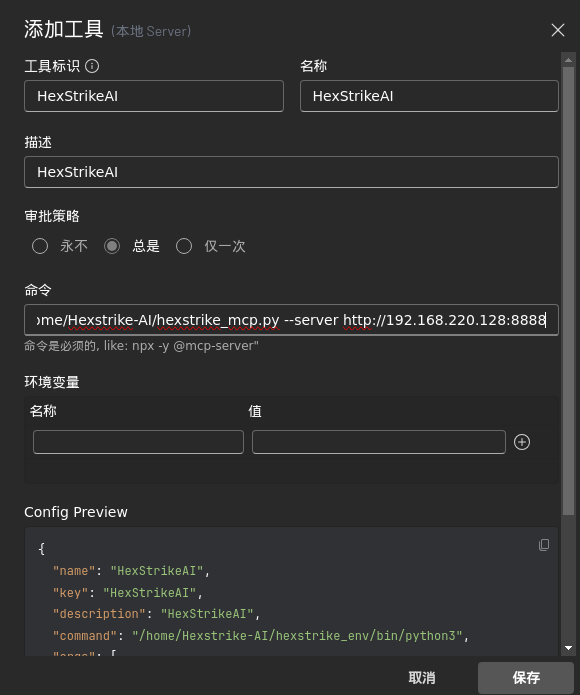This screenshot has height=695, width=580.
Task: Click the 审批策略 label
Action: tap(52, 216)
